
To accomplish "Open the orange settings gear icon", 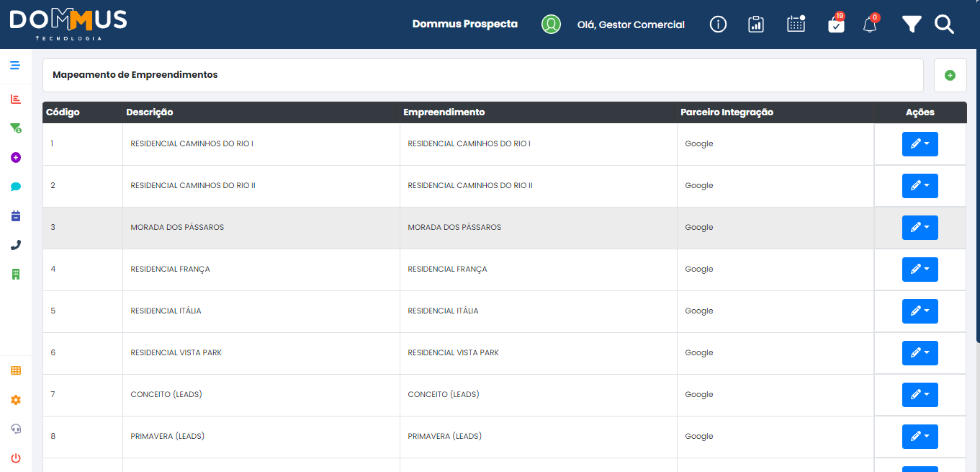I will tap(16, 400).
